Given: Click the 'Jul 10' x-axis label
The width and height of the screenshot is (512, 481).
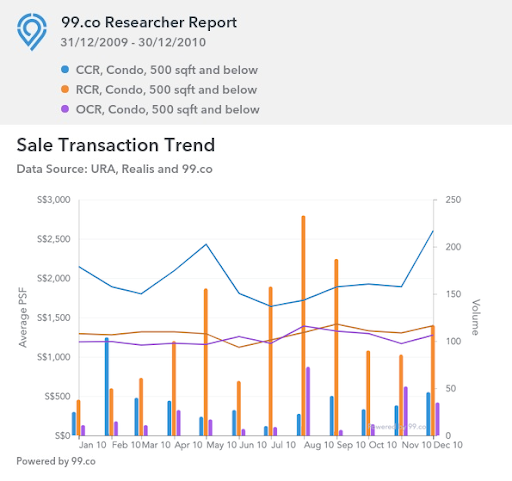Looking at the screenshot, I should tap(284, 445).
